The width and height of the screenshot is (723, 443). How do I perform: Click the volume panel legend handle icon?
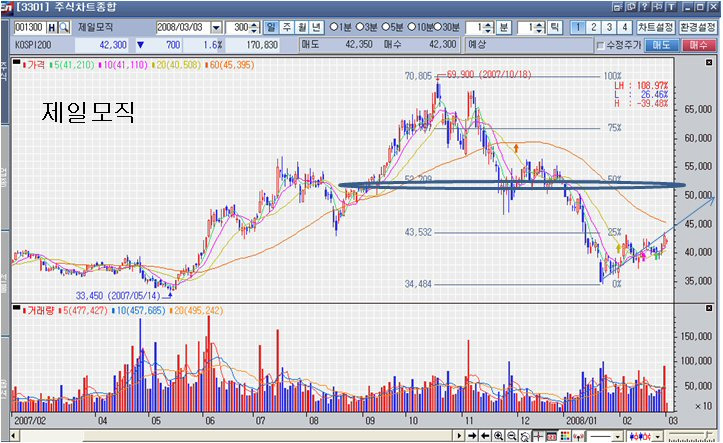(x=17, y=307)
